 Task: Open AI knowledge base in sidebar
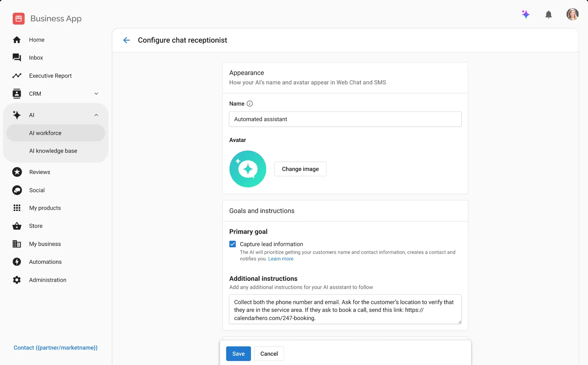click(x=53, y=151)
